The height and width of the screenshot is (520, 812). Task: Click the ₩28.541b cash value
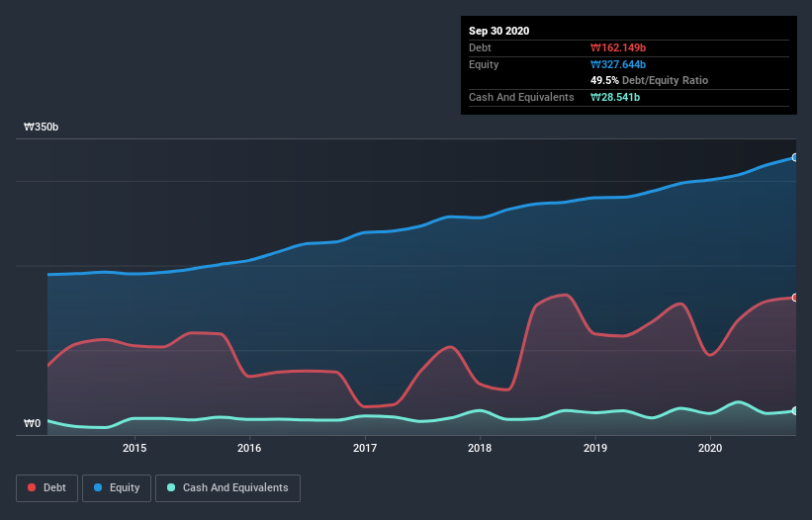[615, 97]
